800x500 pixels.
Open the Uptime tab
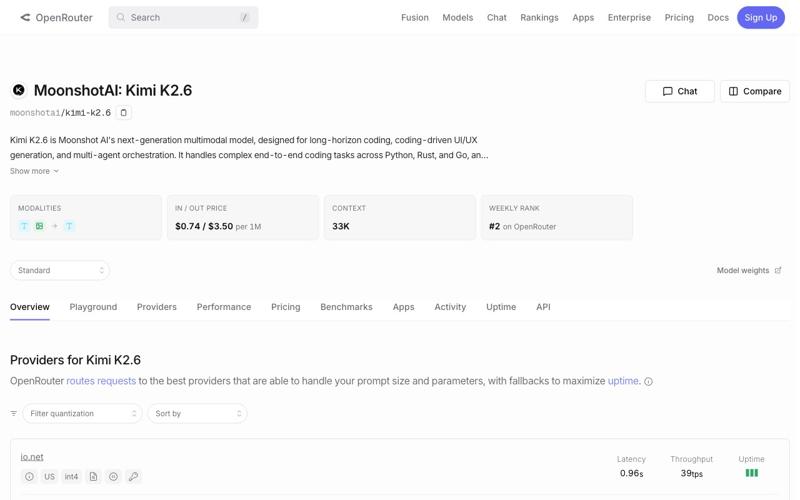pos(501,307)
